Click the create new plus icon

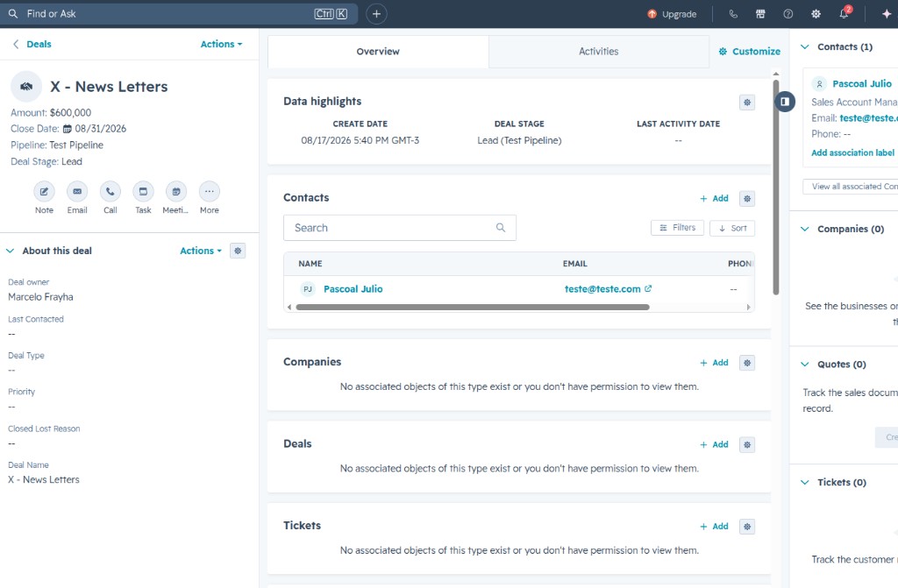click(x=376, y=14)
